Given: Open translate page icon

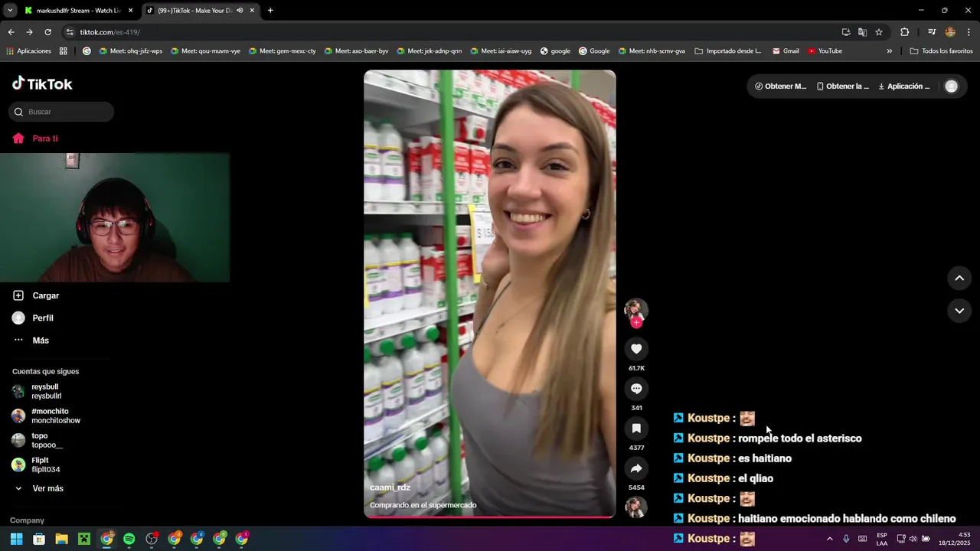Looking at the screenshot, I should [862, 32].
